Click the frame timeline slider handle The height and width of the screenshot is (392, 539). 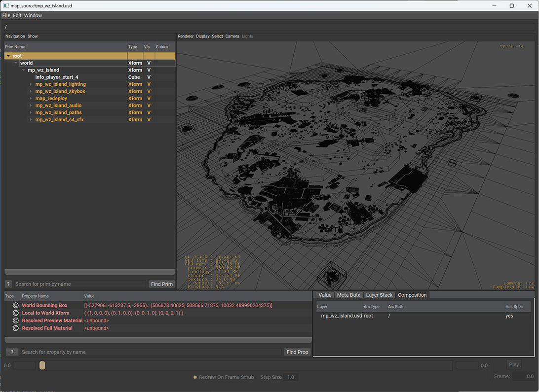[x=42, y=365]
